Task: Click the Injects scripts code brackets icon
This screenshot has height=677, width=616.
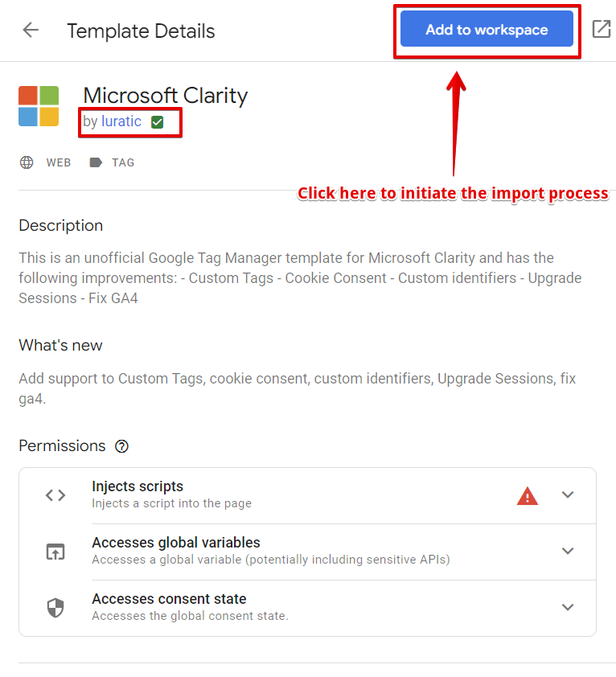Action: pos(55,494)
